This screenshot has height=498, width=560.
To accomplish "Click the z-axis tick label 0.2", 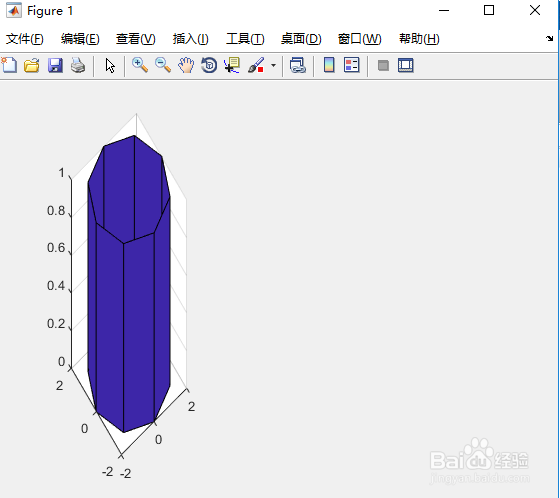I will pos(56,324).
